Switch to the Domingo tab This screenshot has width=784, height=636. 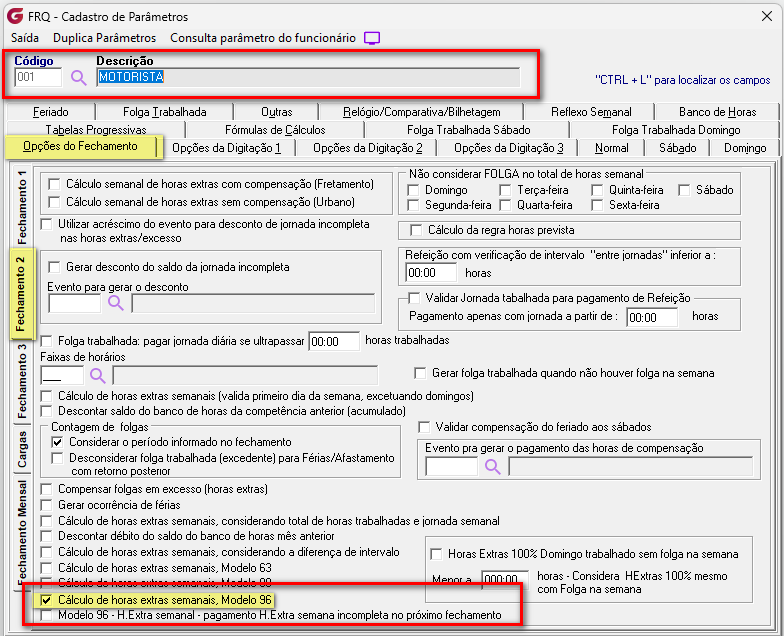tap(745, 148)
